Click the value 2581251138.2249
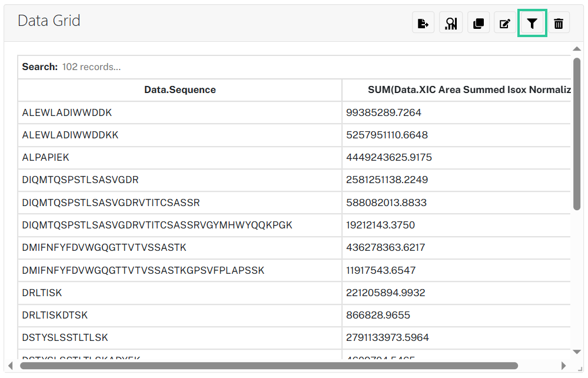588x378 pixels. click(387, 180)
